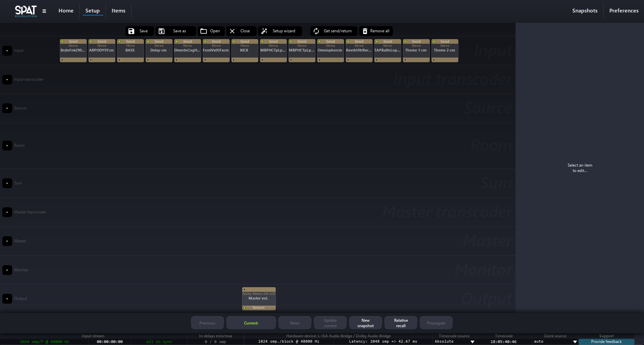Click the Save disk icon
644x345 pixels.
pos(131,31)
